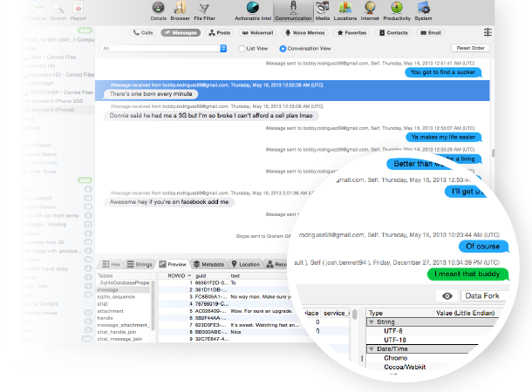Open the Media category icon

(323, 11)
